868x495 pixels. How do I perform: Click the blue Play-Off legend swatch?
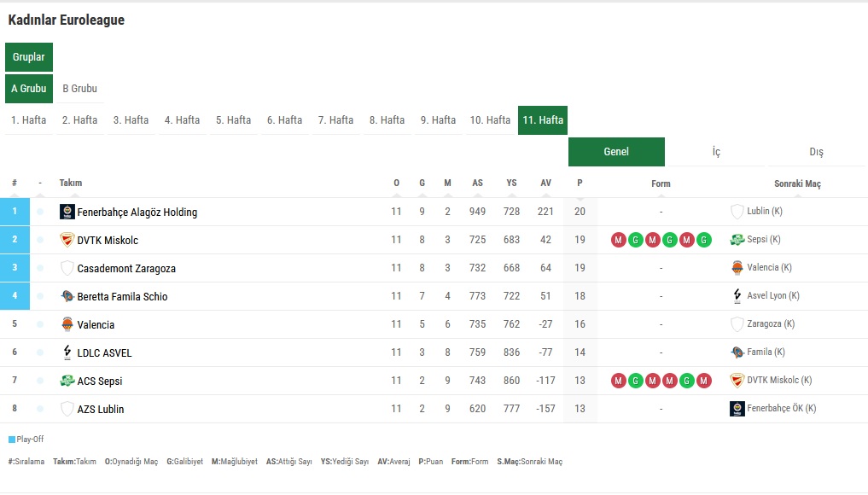point(12,440)
